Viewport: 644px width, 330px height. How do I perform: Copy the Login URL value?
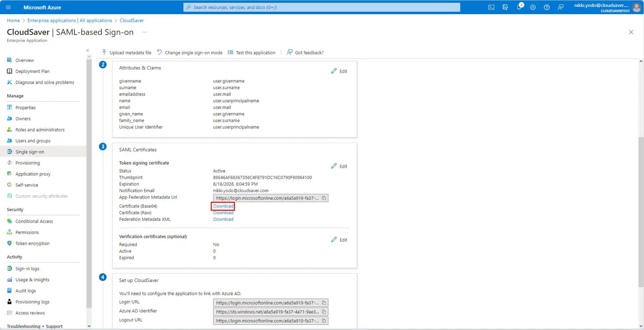click(x=324, y=303)
